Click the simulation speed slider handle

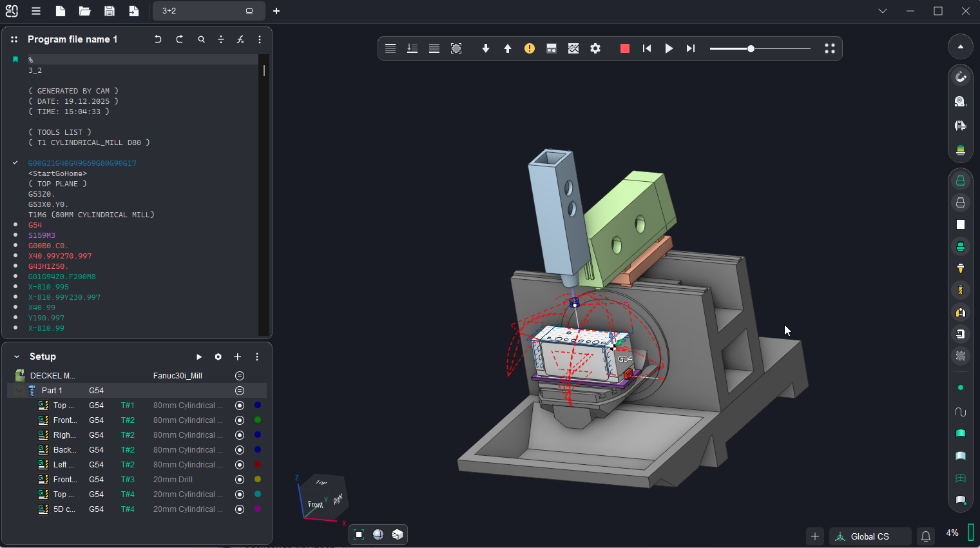pos(751,48)
